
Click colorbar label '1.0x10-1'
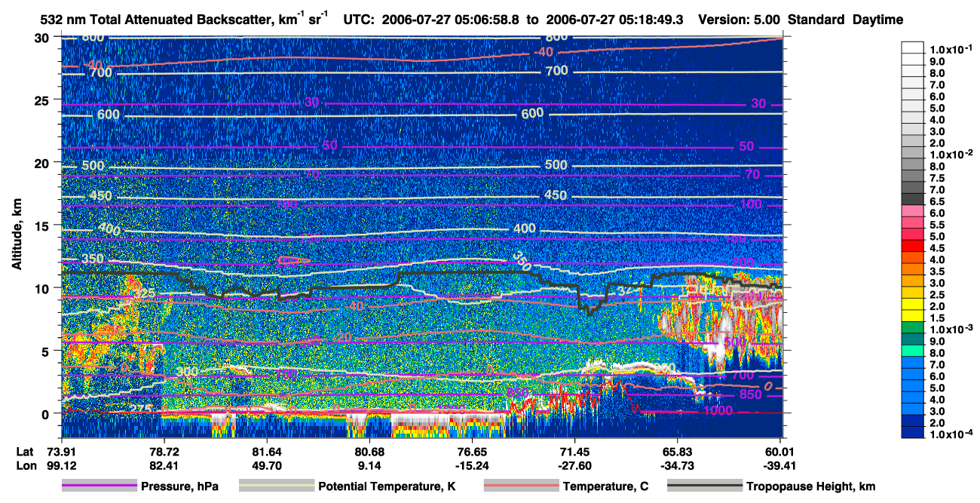(x=951, y=49)
